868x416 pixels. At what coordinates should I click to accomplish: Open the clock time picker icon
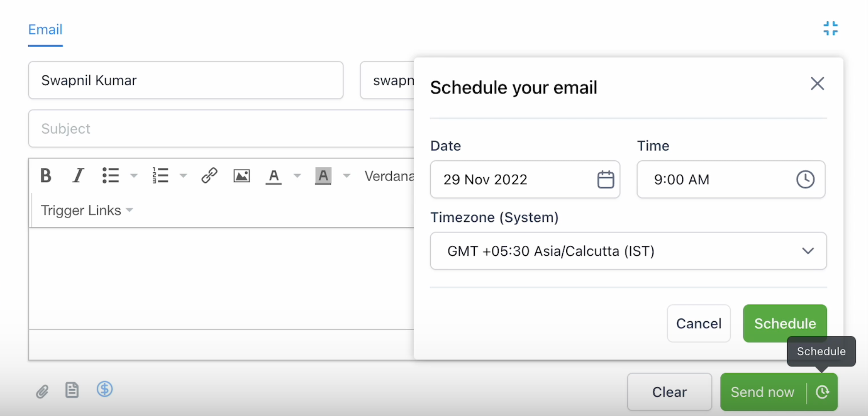click(805, 179)
